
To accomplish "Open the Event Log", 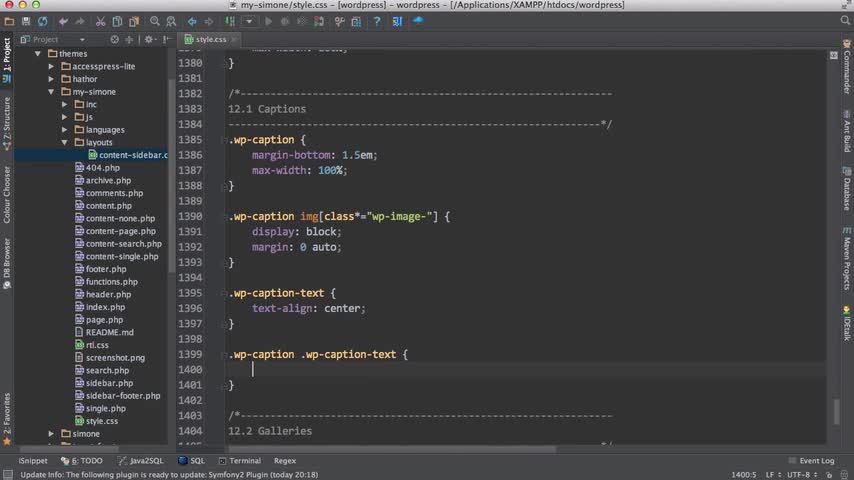I will pos(812,461).
